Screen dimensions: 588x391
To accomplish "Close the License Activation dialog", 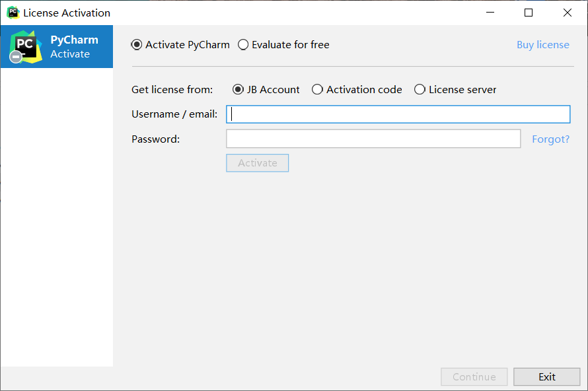I will click(568, 13).
